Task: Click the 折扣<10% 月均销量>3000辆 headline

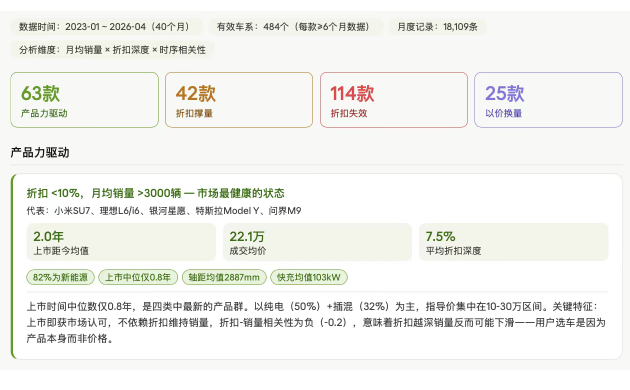Action: point(155,193)
